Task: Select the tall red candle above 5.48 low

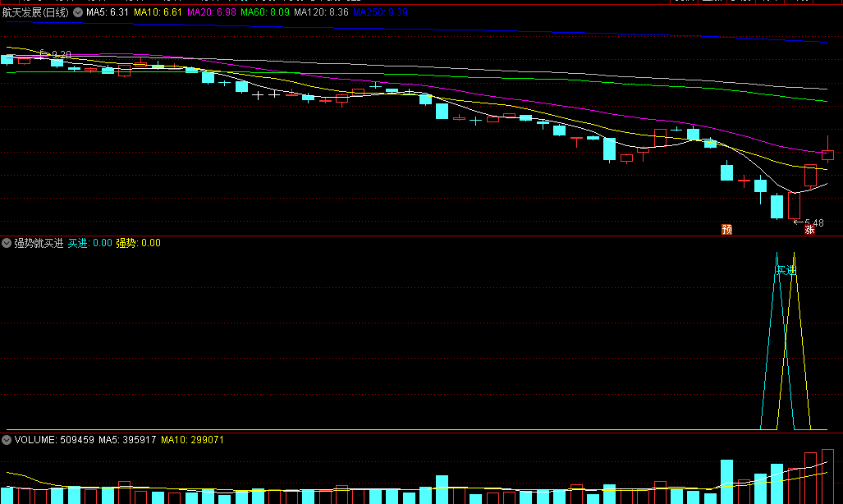Action: [794, 205]
